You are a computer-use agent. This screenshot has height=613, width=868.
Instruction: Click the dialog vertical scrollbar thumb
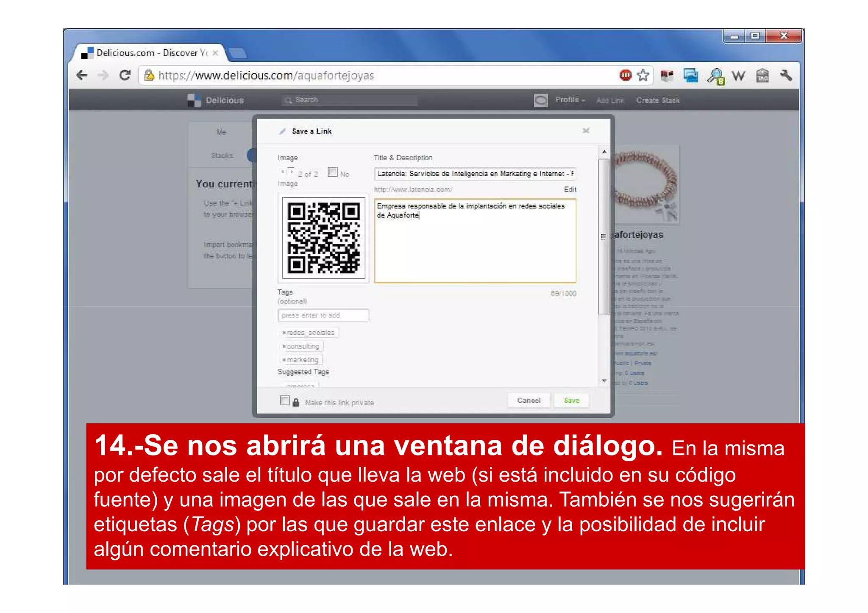click(604, 237)
